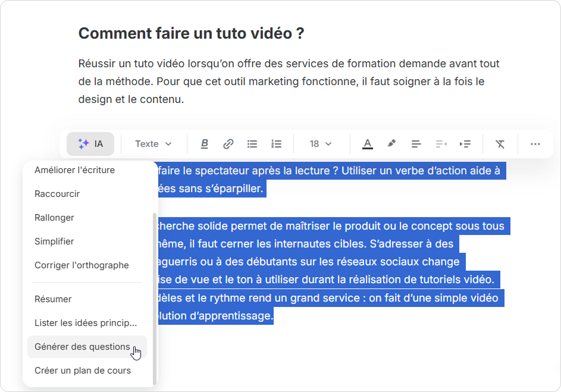Open the Texte style dropdown

(x=153, y=144)
